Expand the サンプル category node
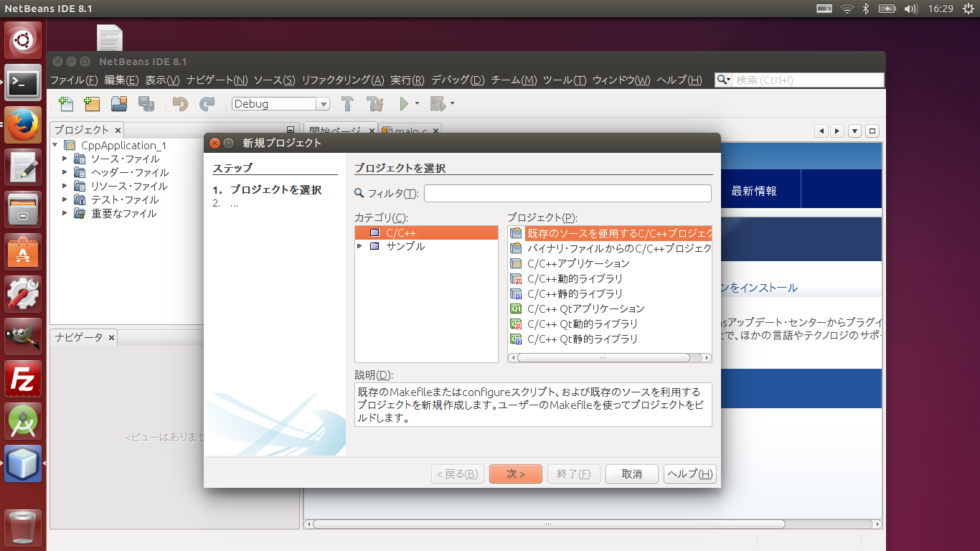Image resolution: width=980 pixels, height=551 pixels. [360, 246]
